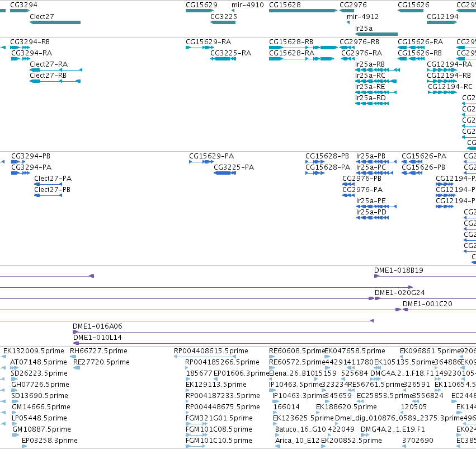This screenshot has height=449, width=476.
Task: Select the EK129113.5prime EST label
Action: pos(216,385)
